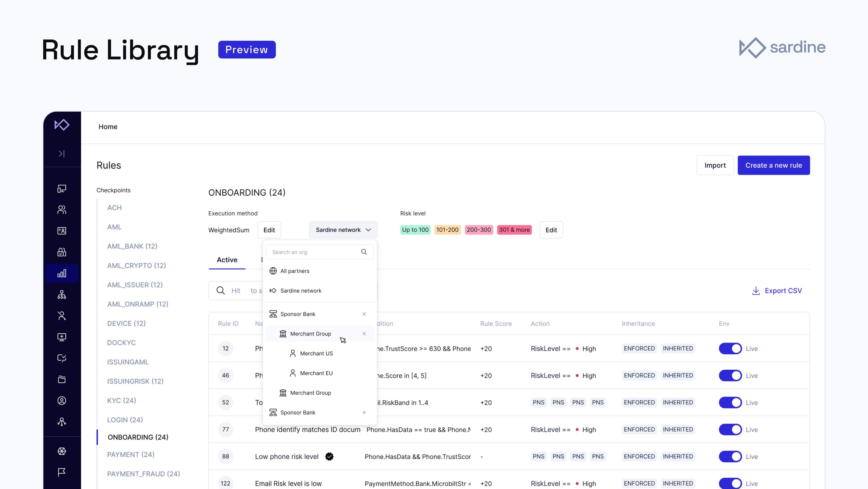
Task: Click the Rule Score column header
Action: pyautogui.click(x=496, y=324)
